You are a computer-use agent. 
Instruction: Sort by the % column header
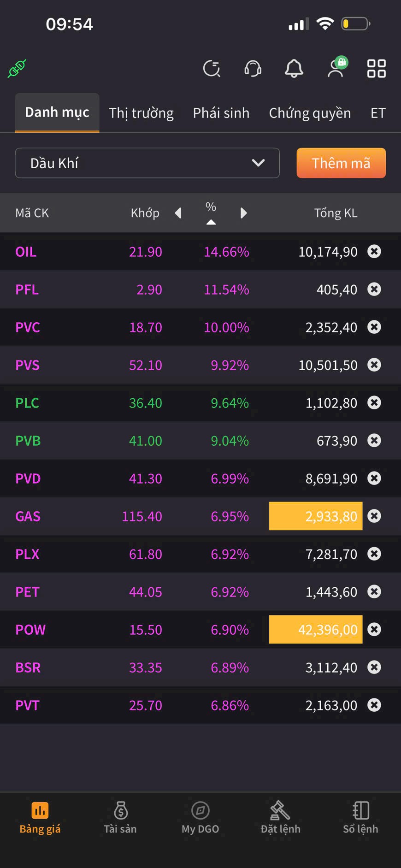click(x=211, y=212)
